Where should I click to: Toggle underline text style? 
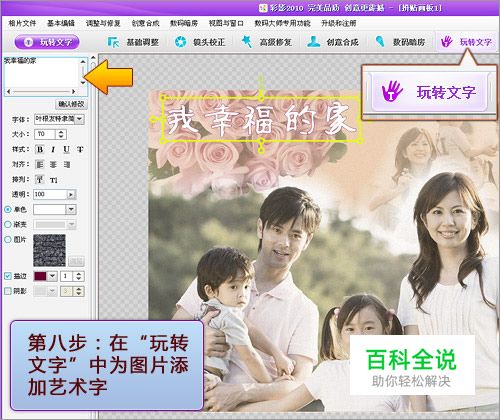coord(67,149)
